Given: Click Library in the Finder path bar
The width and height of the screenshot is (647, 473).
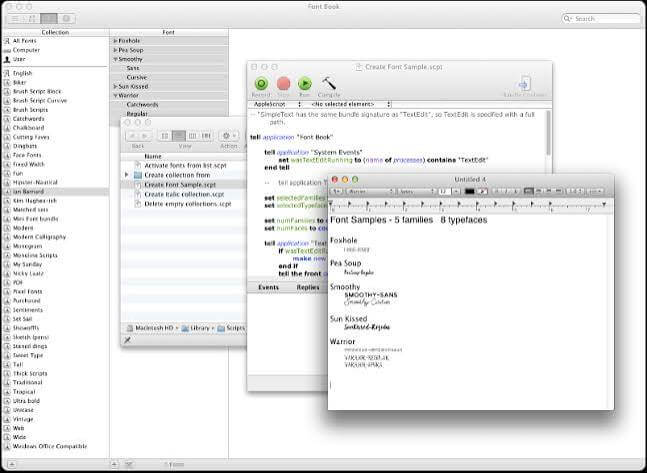Looking at the screenshot, I should [196, 328].
